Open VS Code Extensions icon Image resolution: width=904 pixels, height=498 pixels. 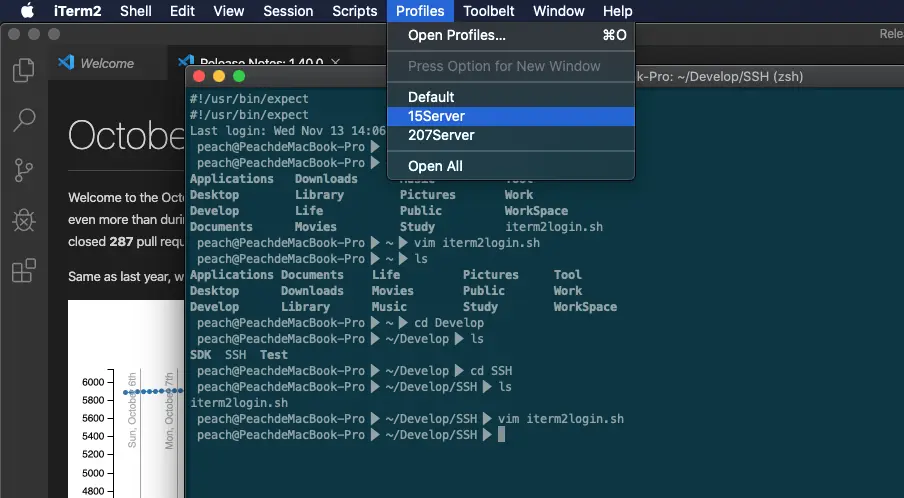coord(24,270)
